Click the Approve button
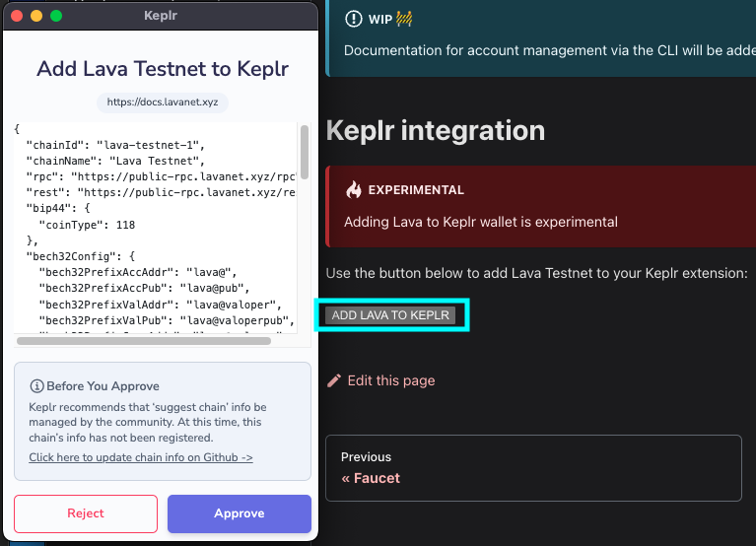Screen dimensions: 756x546 click(240, 513)
